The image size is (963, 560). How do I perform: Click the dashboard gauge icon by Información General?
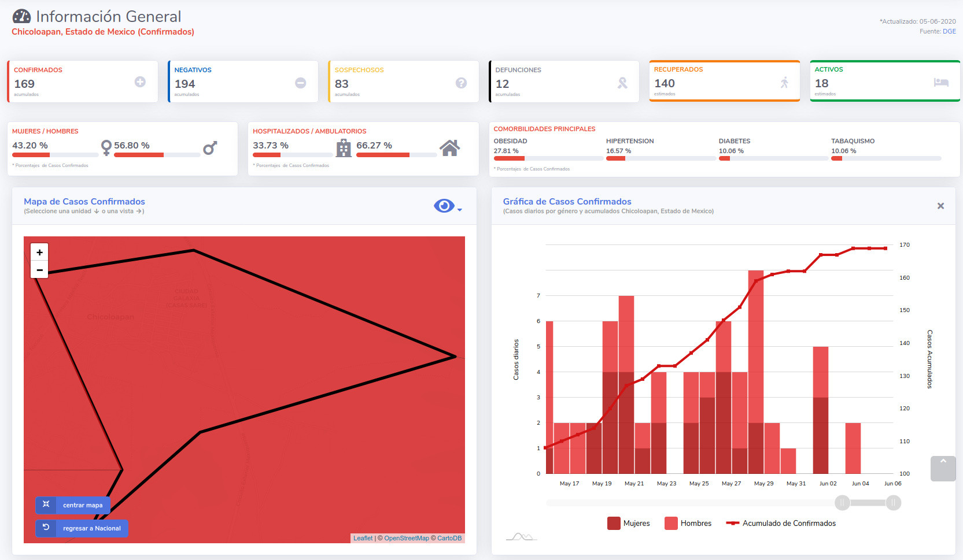pos(21,16)
